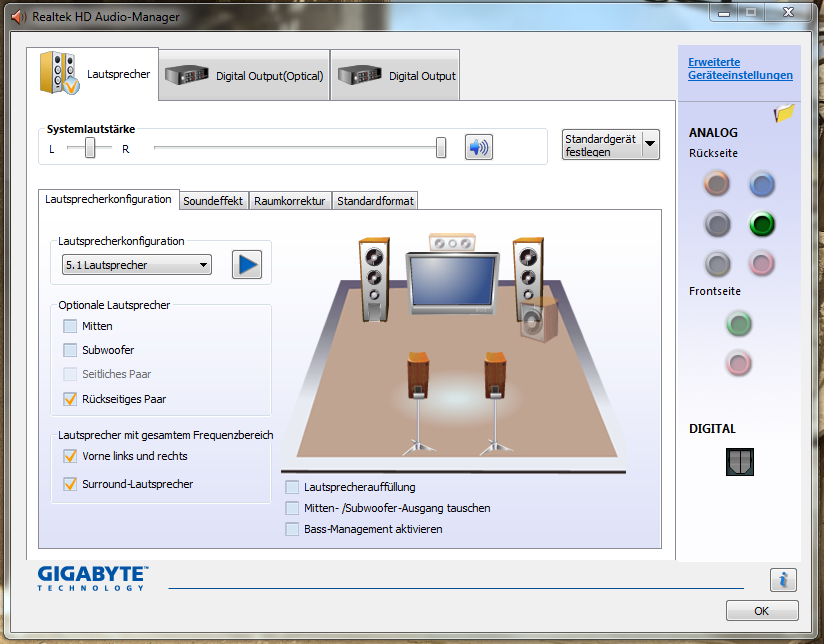Click the blue rear-panel audio jack
This screenshot has height=644, width=824.
pos(761,184)
